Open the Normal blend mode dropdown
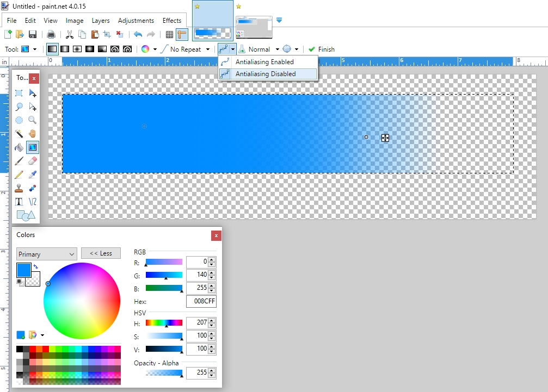Viewport: 548px width, 392px height. click(277, 49)
